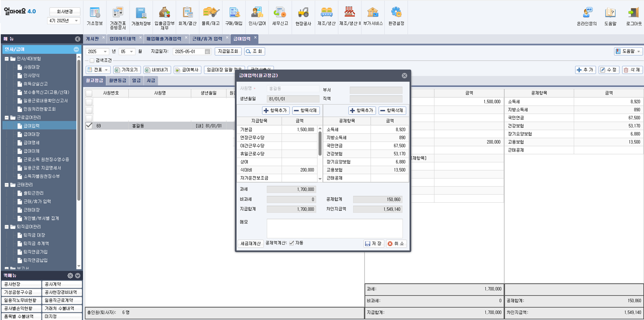Screen dimensions: 644x320
Task: Open the 구매/매입 icon
Action: pyautogui.click(x=234, y=17)
